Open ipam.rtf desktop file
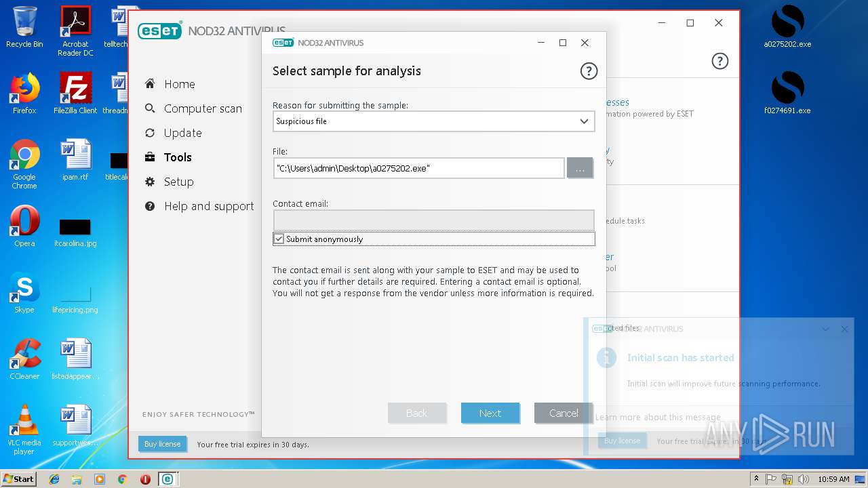868x488 pixels. [x=75, y=160]
